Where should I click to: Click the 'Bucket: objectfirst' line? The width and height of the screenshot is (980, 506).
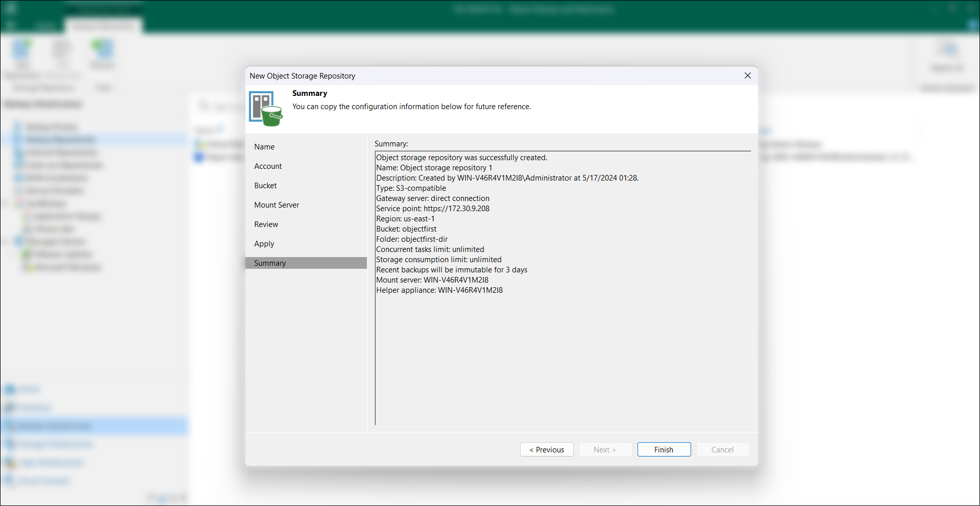pyautogui.click(x=406, y=229)
